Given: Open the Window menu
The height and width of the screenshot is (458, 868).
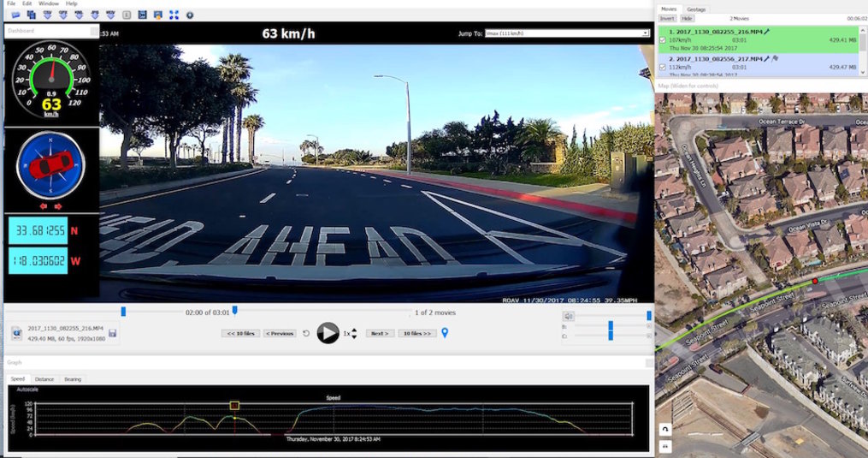Looking at the screenshot, I should tap(49, 3).
